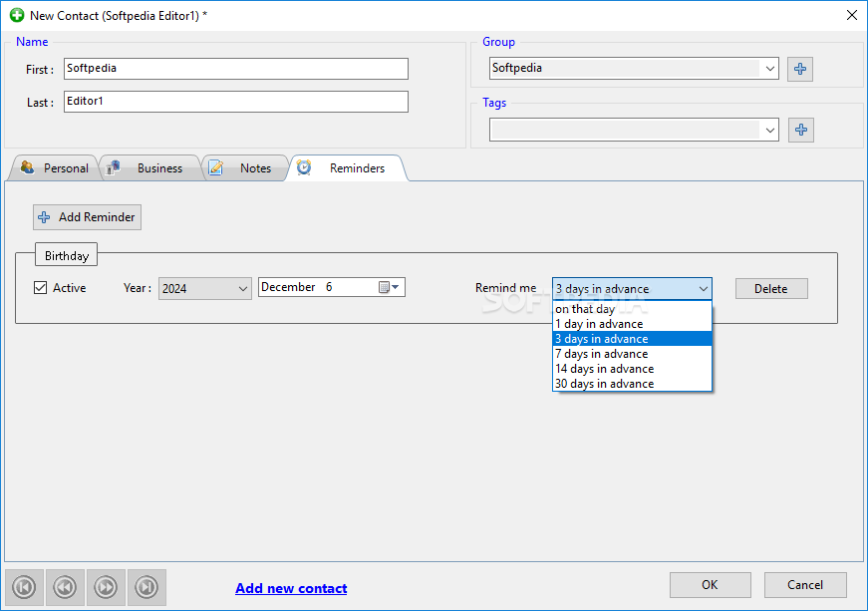Switch to the Personal tab
The width and height of the screenshot is (868, 611).
pos(54,168)
